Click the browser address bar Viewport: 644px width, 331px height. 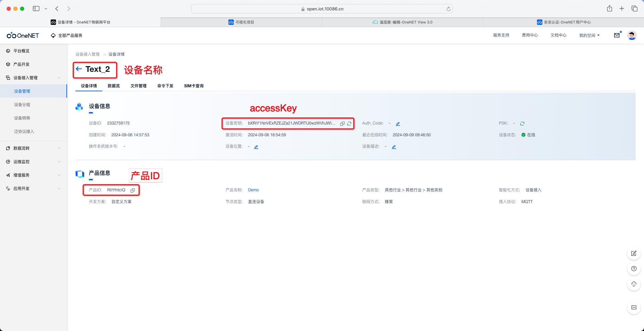(x=322, y=9)
